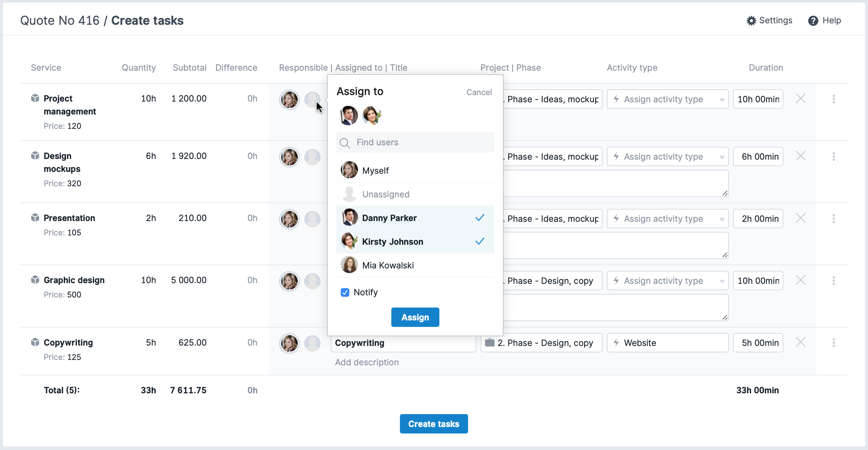
Task: Click the Graphic design service name
Action: [74, 280]
